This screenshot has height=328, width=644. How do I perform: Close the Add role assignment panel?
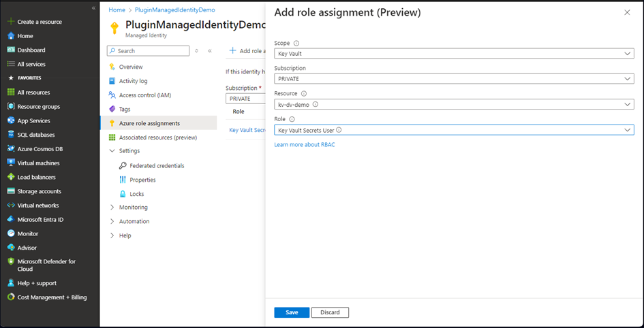627,13
